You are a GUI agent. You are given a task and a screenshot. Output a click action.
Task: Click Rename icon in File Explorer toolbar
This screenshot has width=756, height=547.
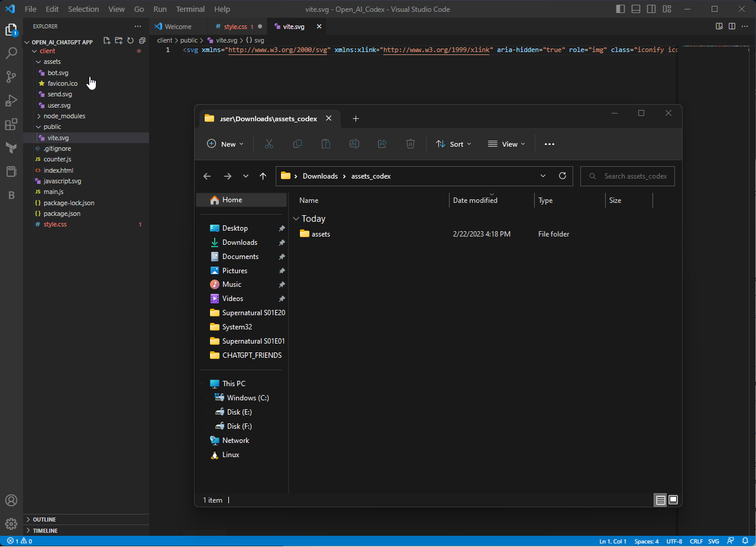pyautogui.click(x=354, y=144)
